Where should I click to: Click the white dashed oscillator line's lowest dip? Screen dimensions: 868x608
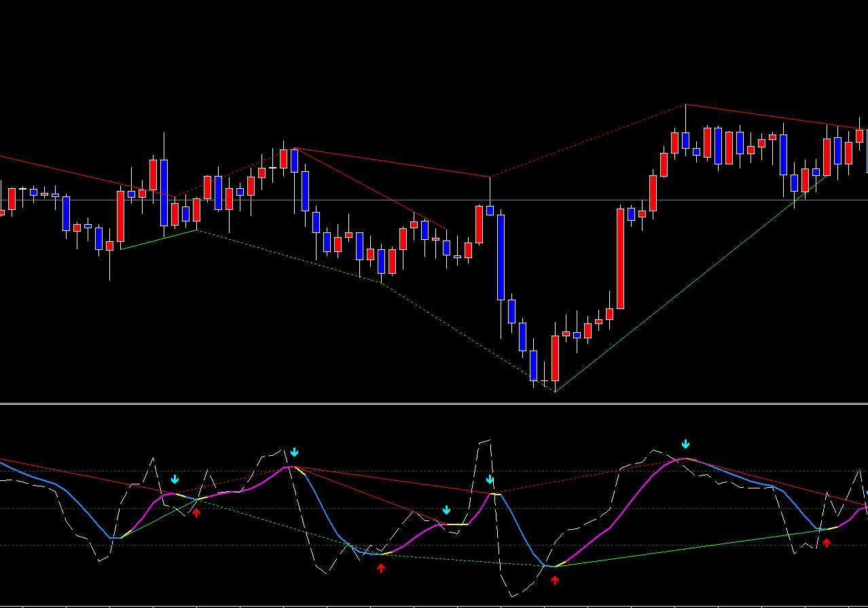[511, 596]
